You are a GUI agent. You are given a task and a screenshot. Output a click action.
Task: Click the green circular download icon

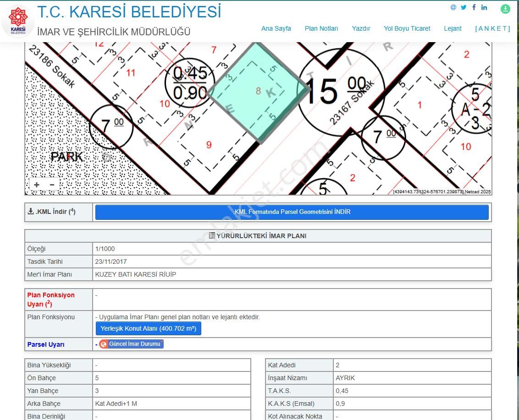coord(505,9)
